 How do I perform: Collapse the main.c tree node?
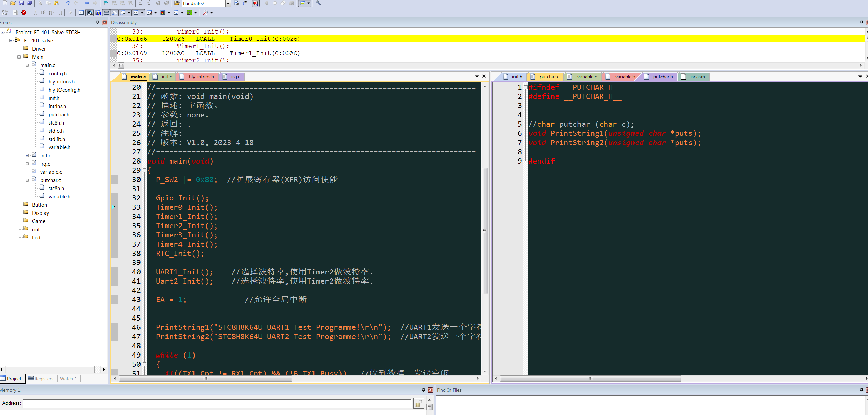pyautogui.click(x=27, y=65)
